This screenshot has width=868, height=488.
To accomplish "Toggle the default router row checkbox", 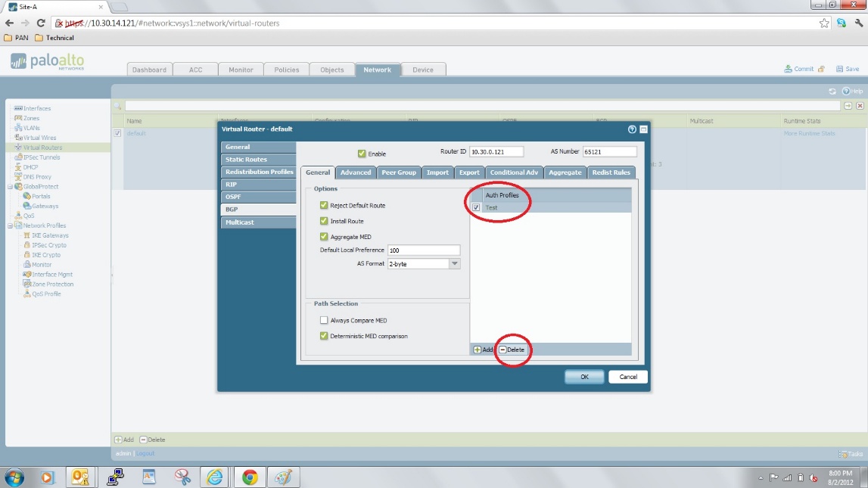I will click(x=117, y=133).
